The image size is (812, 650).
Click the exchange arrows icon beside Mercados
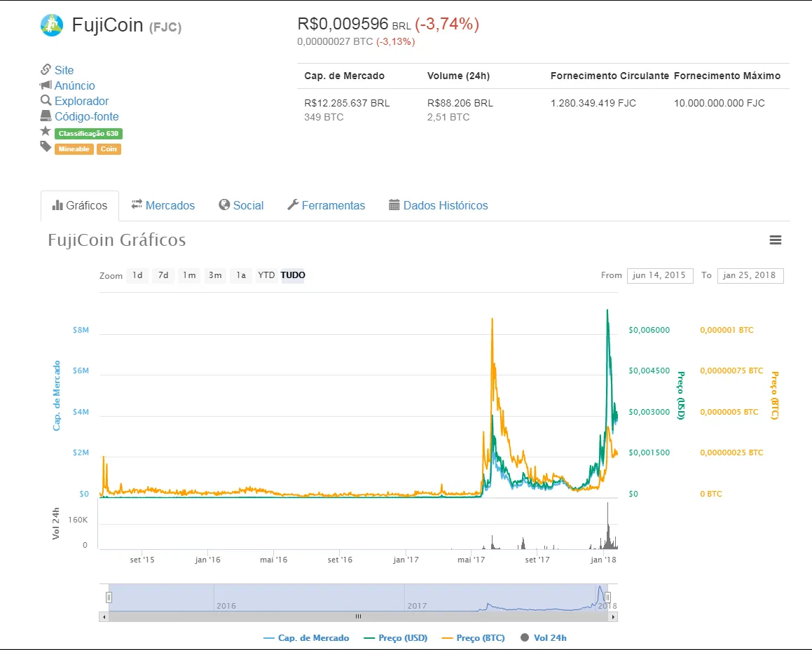(x=137, y=205)
